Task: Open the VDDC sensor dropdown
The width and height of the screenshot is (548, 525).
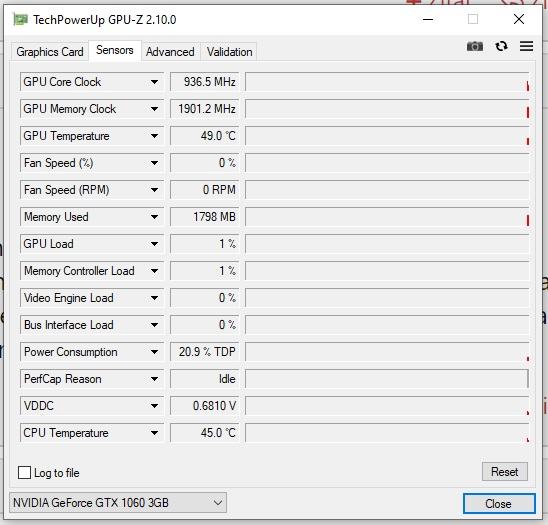Action: coord(92,406)
